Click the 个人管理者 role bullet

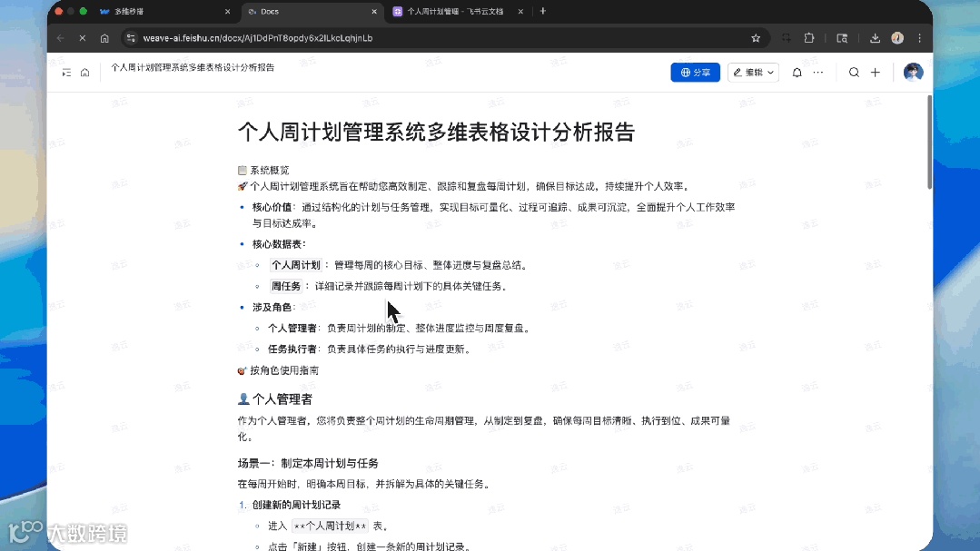(400, 328)
